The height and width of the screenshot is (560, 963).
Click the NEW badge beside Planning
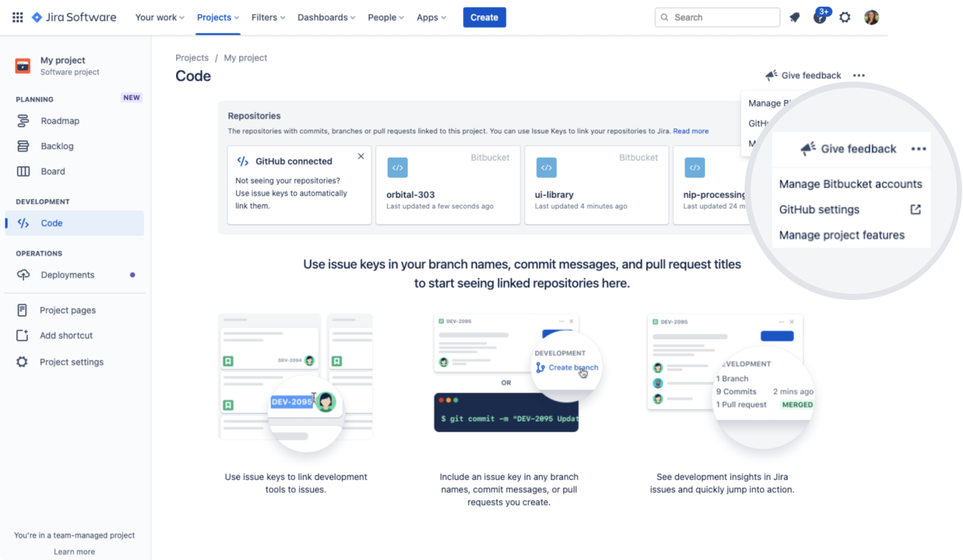tap(132, 98)
